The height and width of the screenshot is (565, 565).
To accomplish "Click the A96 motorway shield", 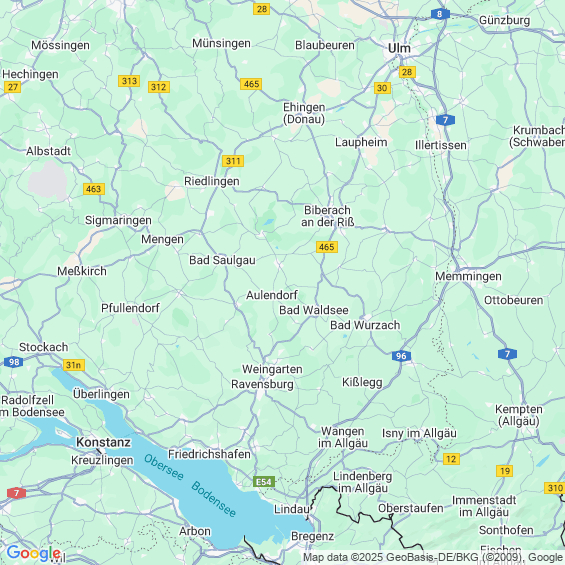I will [x=401, y=356].
